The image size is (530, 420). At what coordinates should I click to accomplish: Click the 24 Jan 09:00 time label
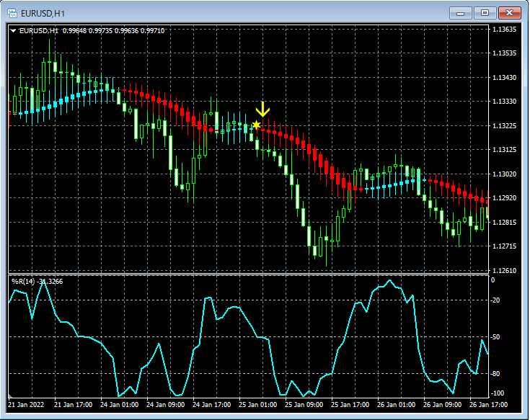coord(165,404)
